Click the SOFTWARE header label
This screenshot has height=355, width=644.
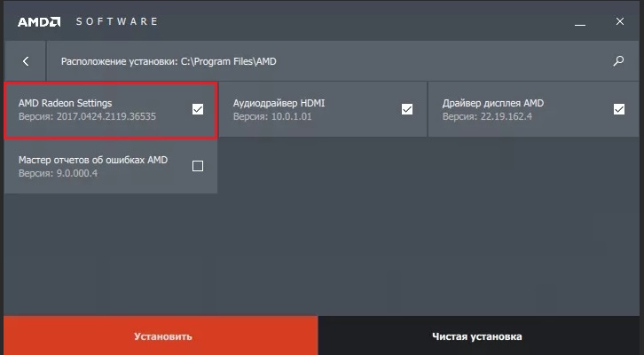click(116, 22)
